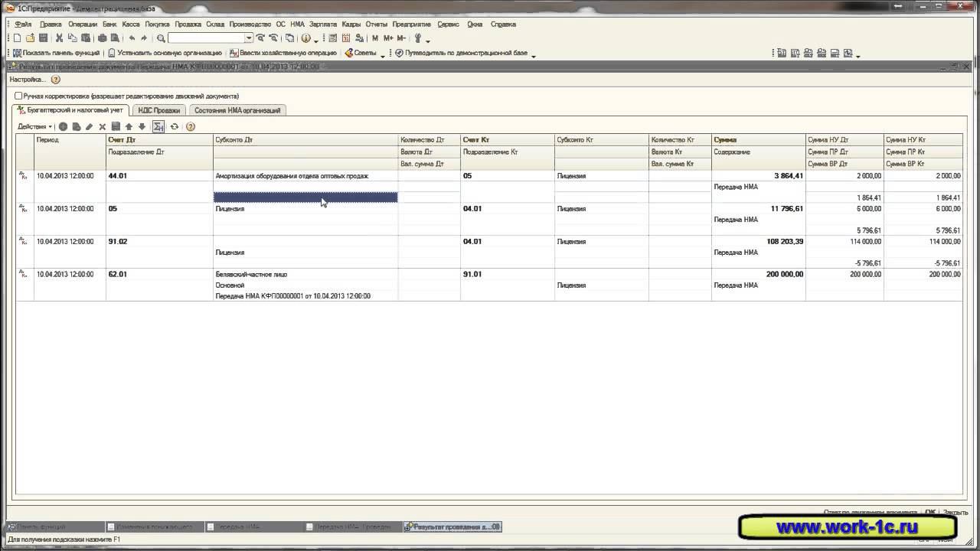
Task: Create a new document with the blank page icon
Action: coord(17,38)
